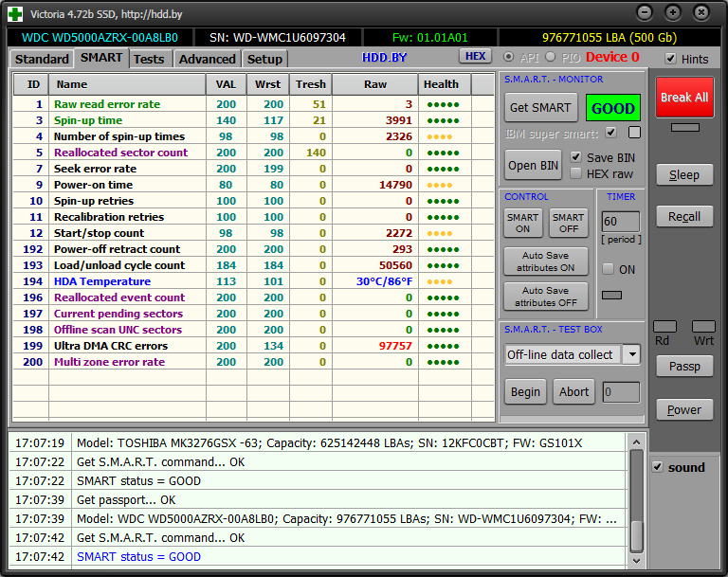The image size is (728, 577).
Task: Toggle the checked IBM super smart checkbox
Action: pos(611,133)
